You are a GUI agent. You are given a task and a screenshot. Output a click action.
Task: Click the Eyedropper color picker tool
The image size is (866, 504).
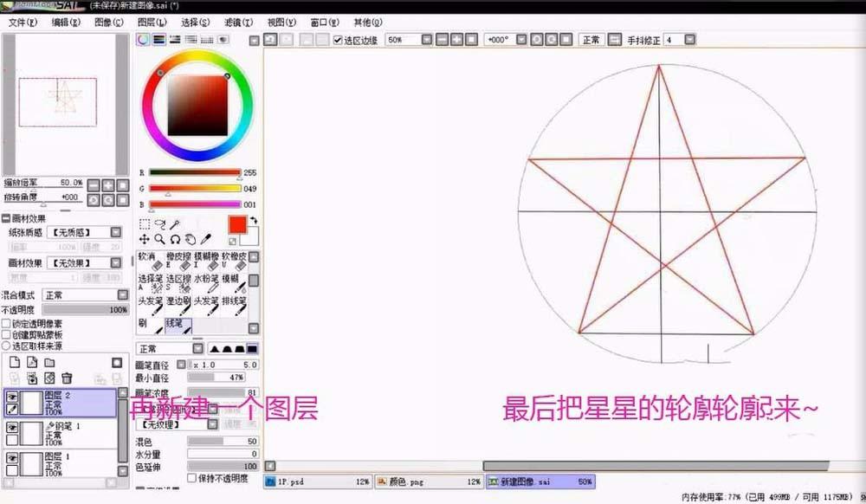click(x=204, y=239)
